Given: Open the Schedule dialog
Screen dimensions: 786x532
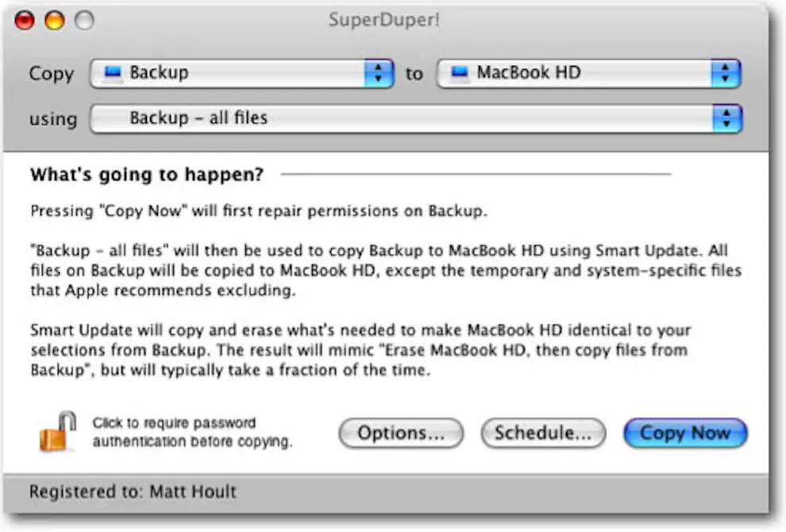Looking at the screenshot, I should tap(542, 433).
